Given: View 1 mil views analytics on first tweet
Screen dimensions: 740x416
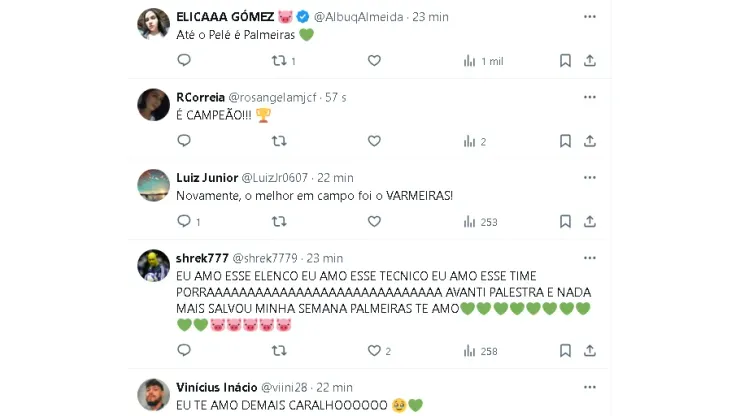Looking at the screenshot, I should [483, 61].
